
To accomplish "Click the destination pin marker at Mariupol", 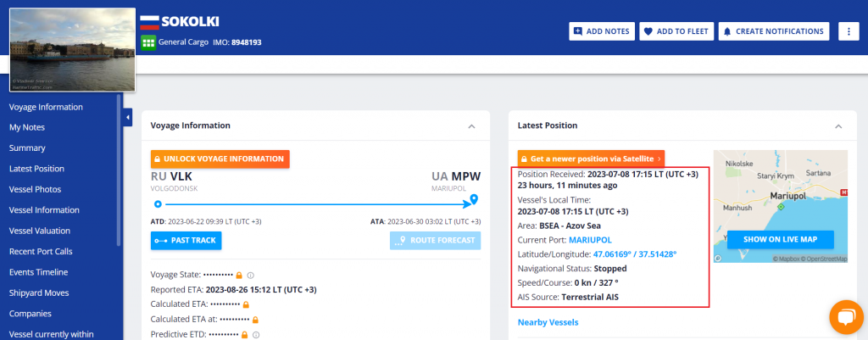I will (474, 200).
